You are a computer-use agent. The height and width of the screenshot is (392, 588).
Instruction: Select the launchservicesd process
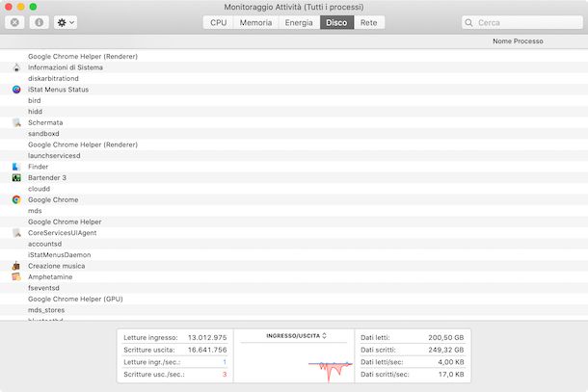tap(54, 155)
